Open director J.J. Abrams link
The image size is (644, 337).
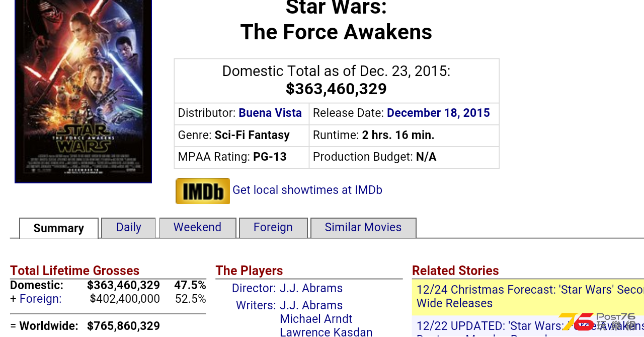click(311, 288)
